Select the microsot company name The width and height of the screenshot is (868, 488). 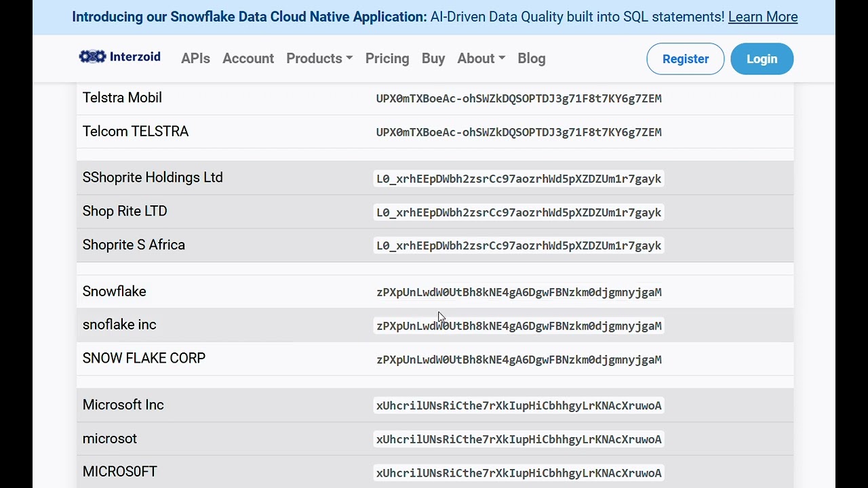coord(110,439)
